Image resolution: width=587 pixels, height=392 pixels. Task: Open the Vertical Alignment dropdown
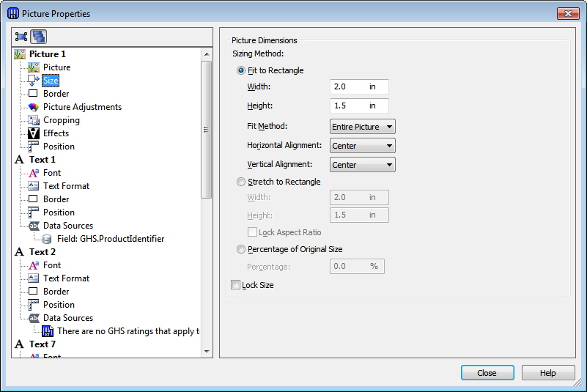coord(362,165)
